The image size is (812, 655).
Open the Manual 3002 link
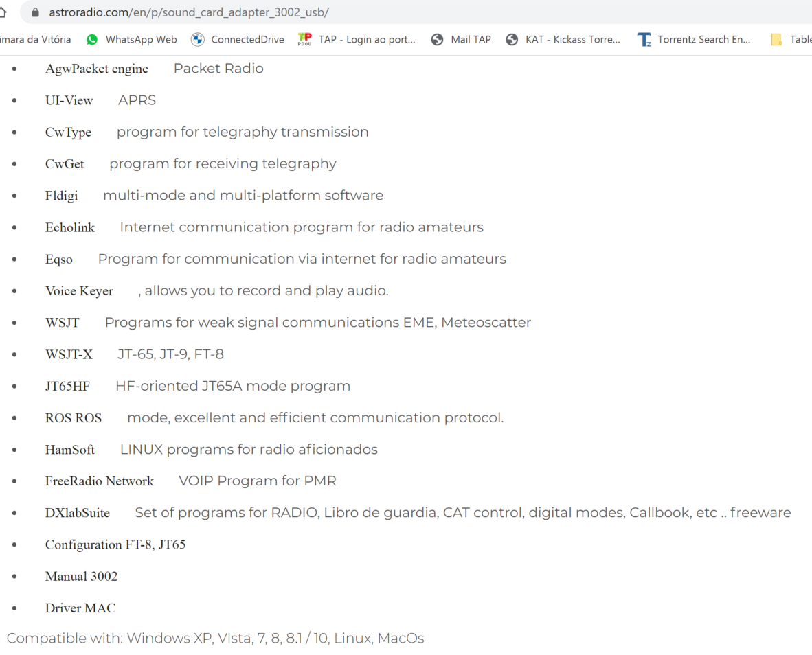(x=81, y=576)
